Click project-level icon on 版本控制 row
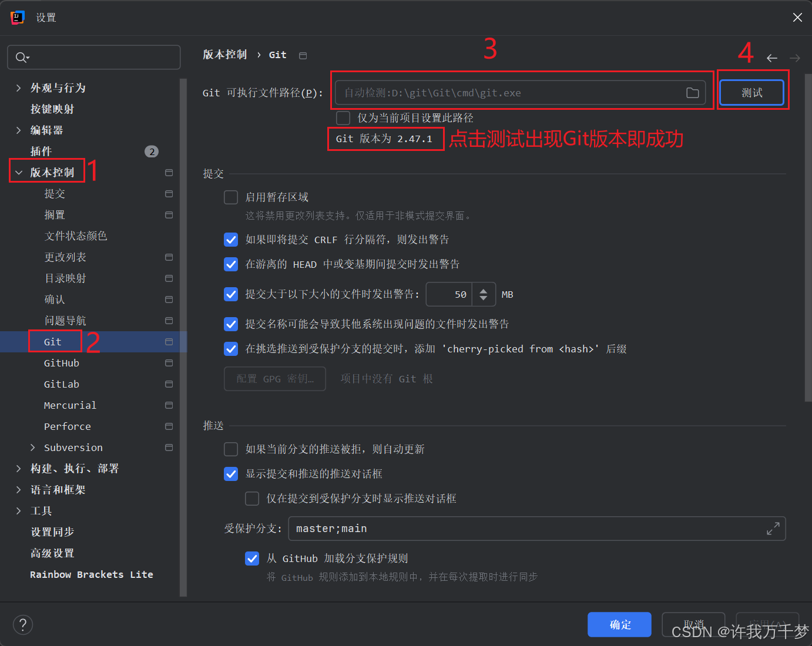Screen dimensions: 812x646 click(169, 173)
